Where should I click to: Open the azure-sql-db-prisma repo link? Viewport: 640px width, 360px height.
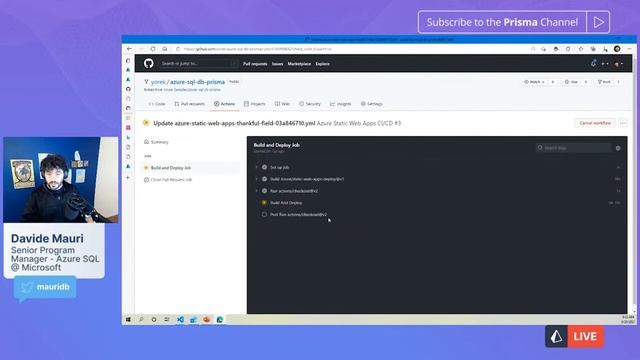197,82
